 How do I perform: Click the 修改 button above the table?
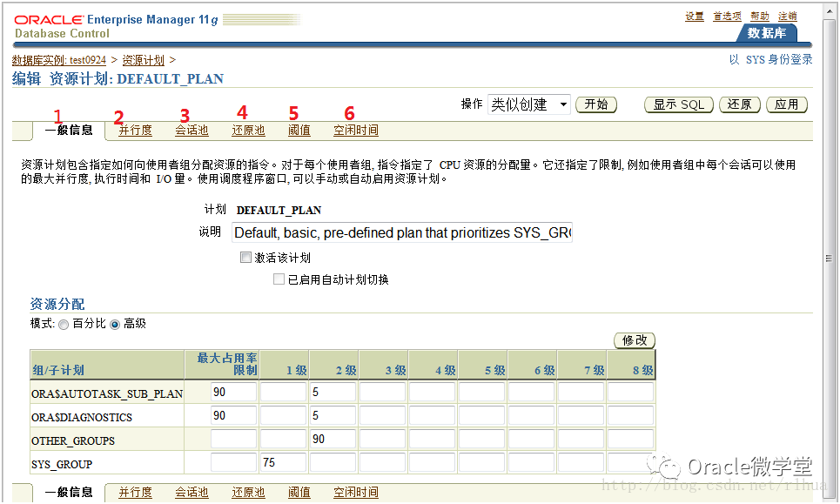(635, 340)
